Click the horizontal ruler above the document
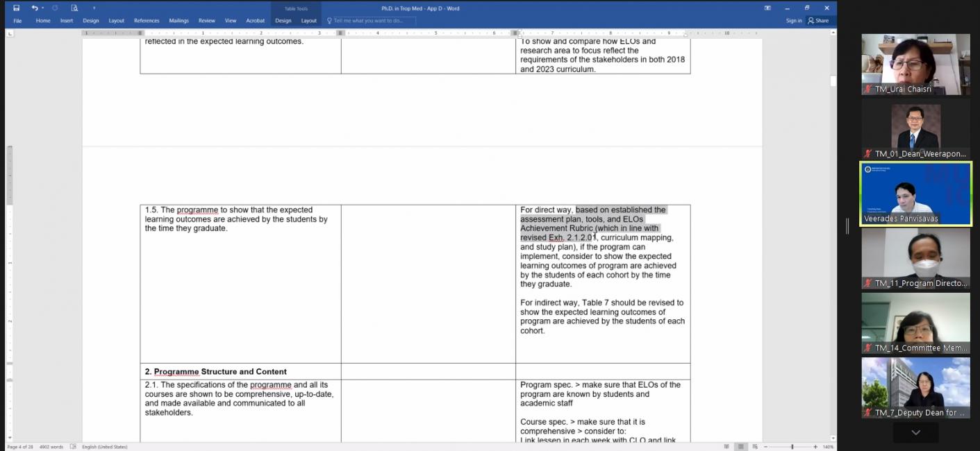Viewport: 980px width, 451px height. pos(422,33)
